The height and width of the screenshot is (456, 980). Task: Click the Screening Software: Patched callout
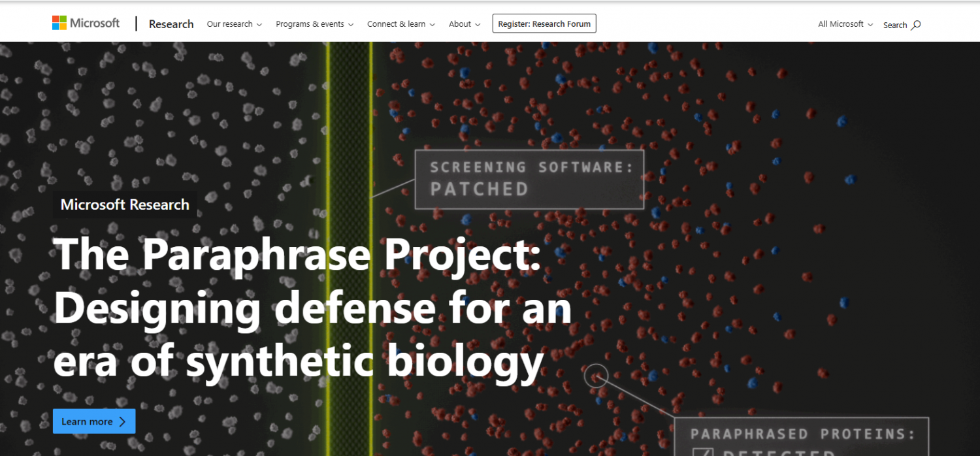[529, 179]
